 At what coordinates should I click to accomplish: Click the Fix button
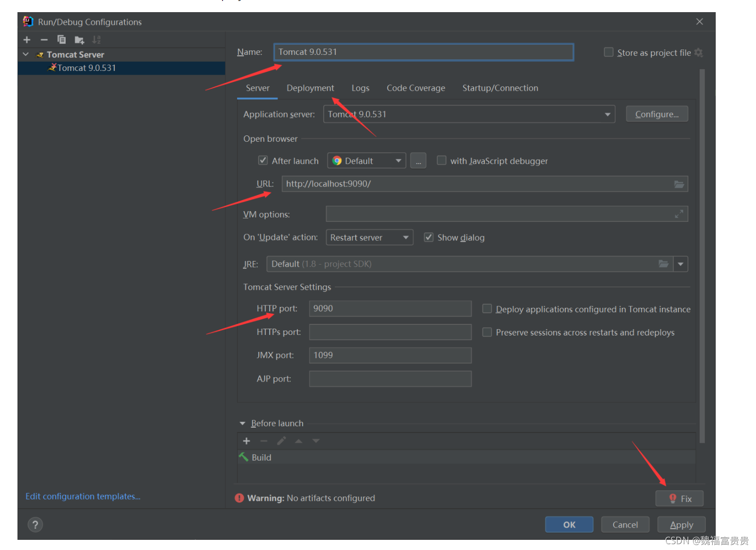click(x=679, y=499)
